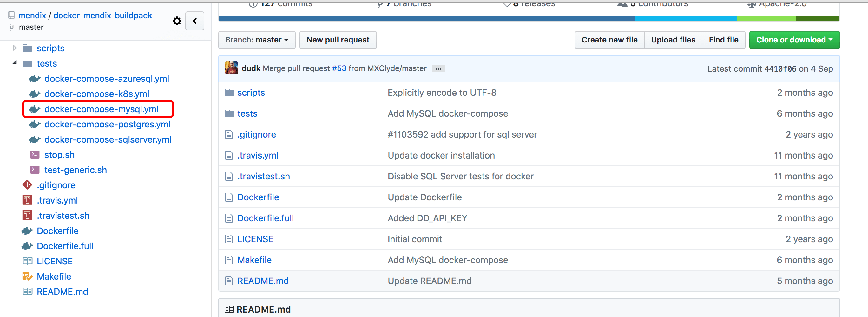868x317 pixels.
Task: Open docker-compose-azuresql.yml in sidebar tree
Action: click(107, 79)
